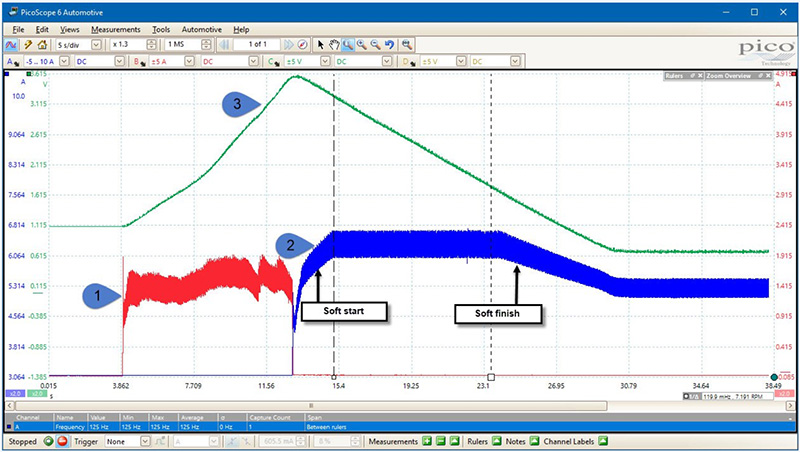The width and height of the screenshot is (800, 452).
Task: Open Channel D options button
Action: click(409, 61)
